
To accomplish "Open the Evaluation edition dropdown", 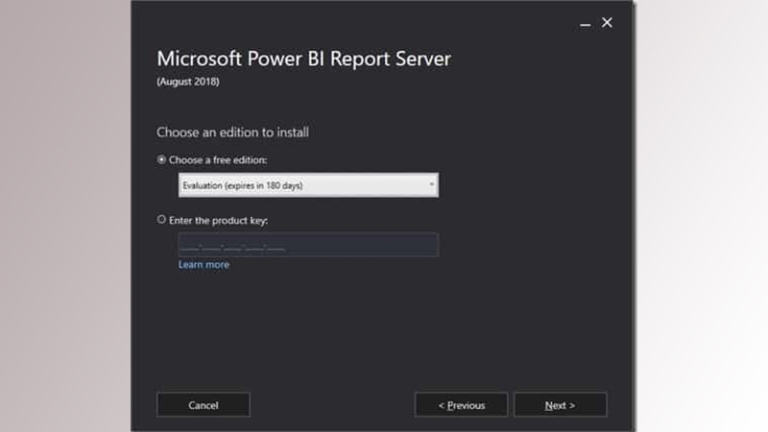I will click(x=309, y=185).
